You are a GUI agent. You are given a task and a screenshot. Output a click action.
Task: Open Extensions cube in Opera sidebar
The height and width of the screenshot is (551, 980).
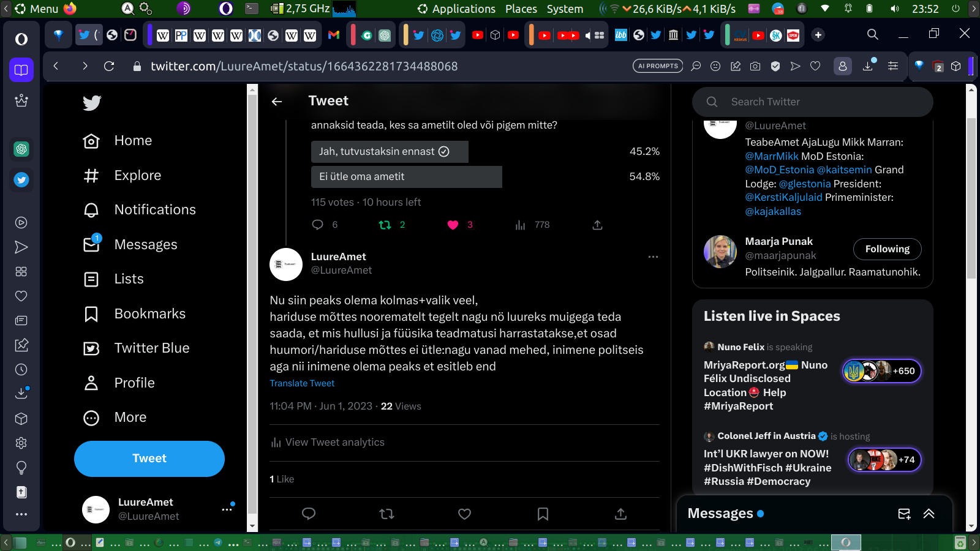point(21,419)
